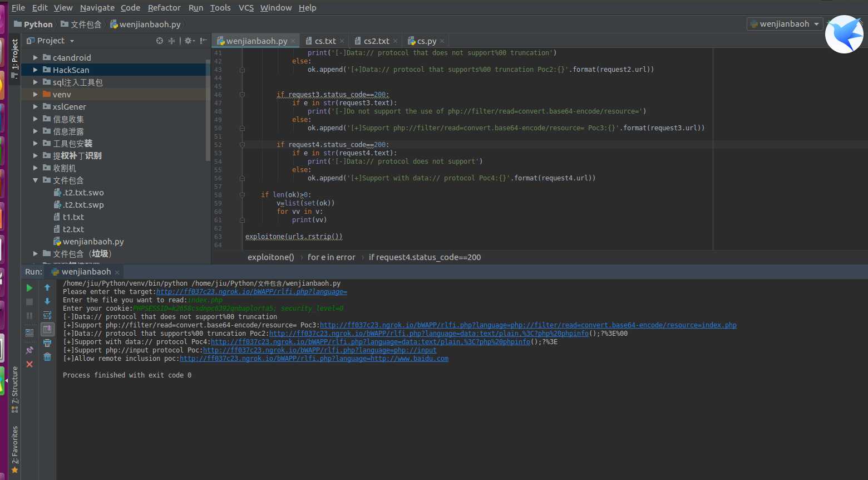Toggle the 2: Favorites tool window button

pos(14,449)
